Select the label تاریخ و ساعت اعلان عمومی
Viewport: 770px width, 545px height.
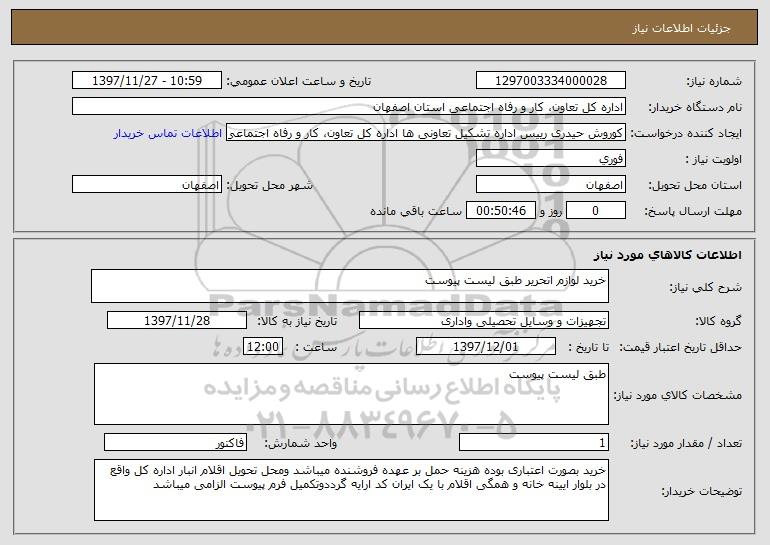[299, 81]
